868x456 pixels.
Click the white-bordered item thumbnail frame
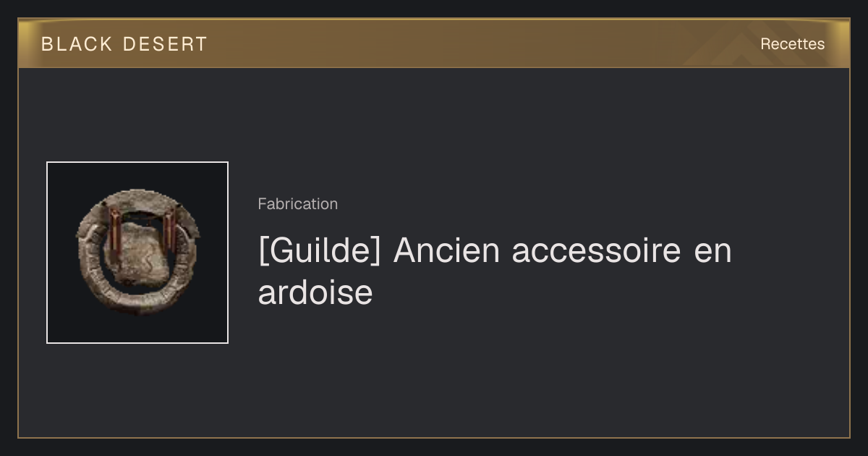tap(137, 253)
